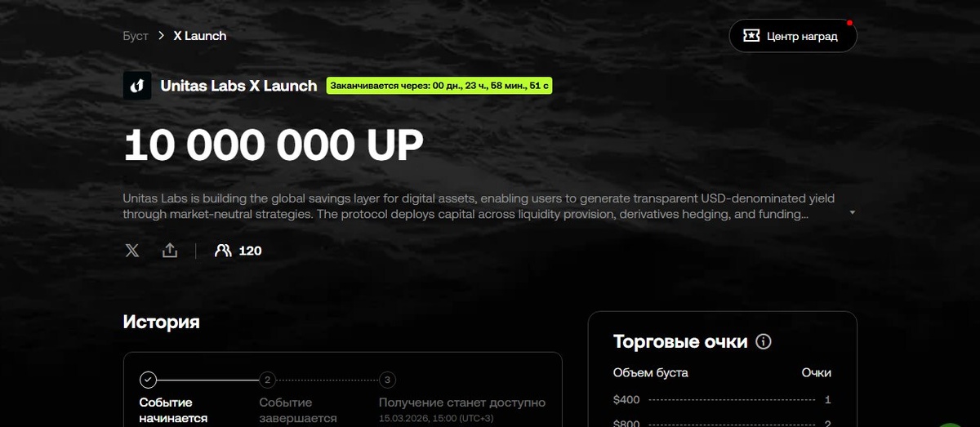This screenshot has width=980, height=427.
Task: Click the История section heading
Action: point(162,322)
